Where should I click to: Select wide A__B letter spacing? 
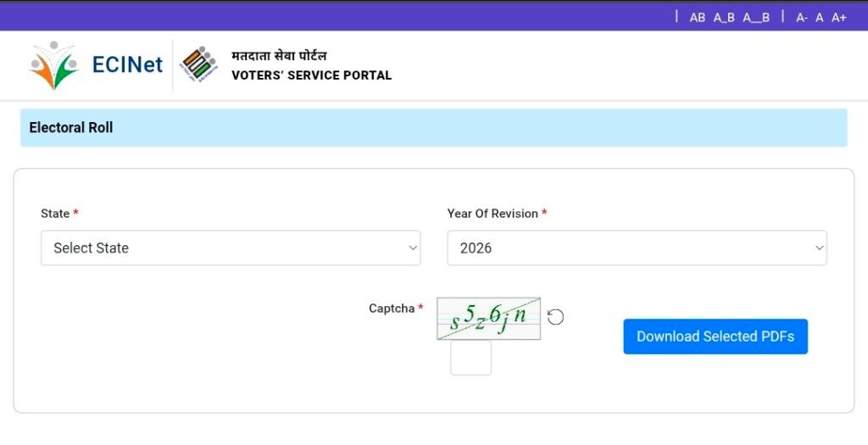756,17
